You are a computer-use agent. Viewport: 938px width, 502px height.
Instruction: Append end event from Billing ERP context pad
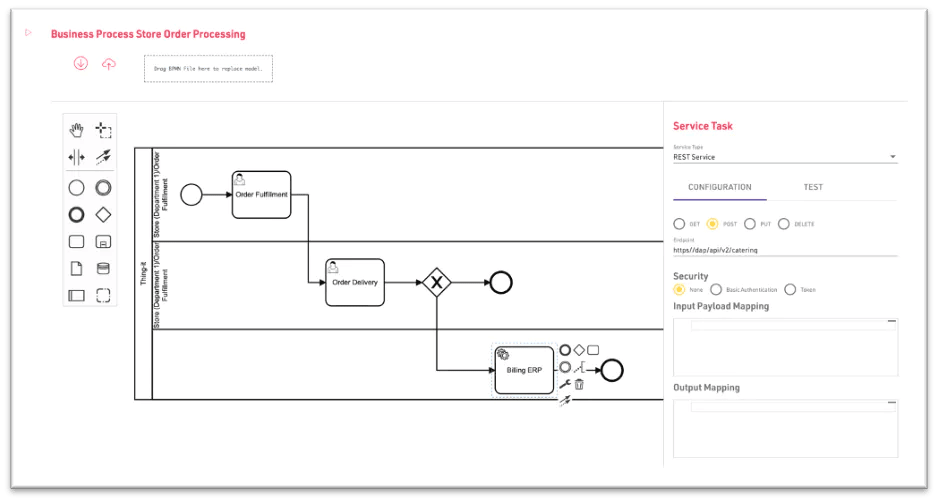point(565,350)
